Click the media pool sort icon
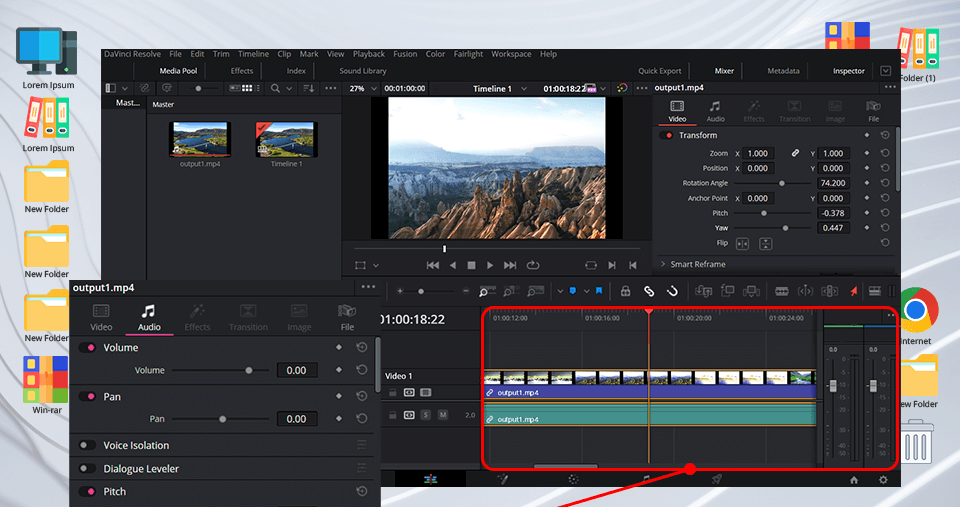 tap(309, 88)
